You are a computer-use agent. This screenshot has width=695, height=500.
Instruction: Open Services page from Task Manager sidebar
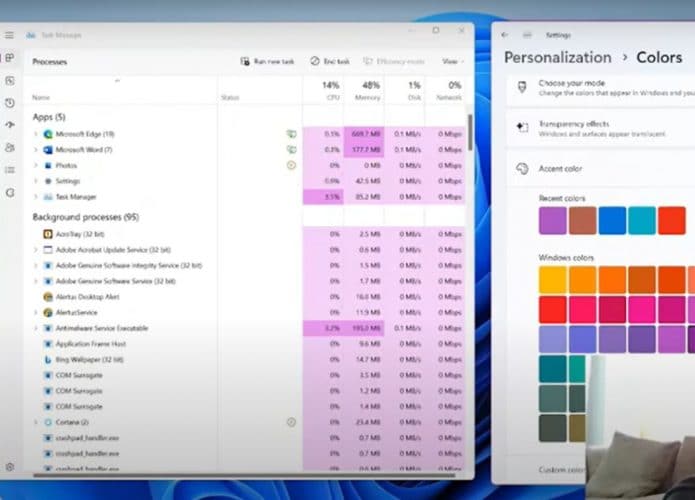pos(10,193)
